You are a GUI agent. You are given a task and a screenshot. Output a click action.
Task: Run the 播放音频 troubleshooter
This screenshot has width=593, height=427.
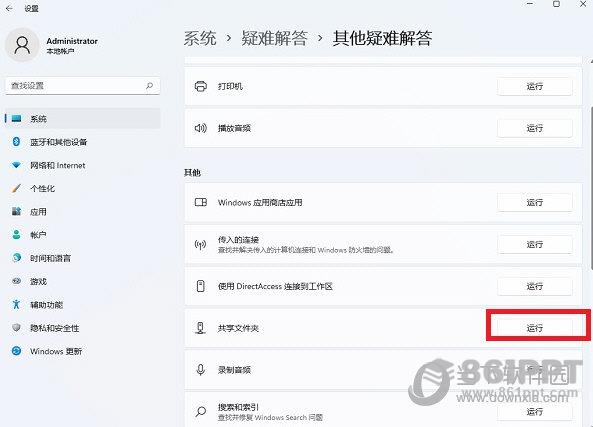click(534, 128)
